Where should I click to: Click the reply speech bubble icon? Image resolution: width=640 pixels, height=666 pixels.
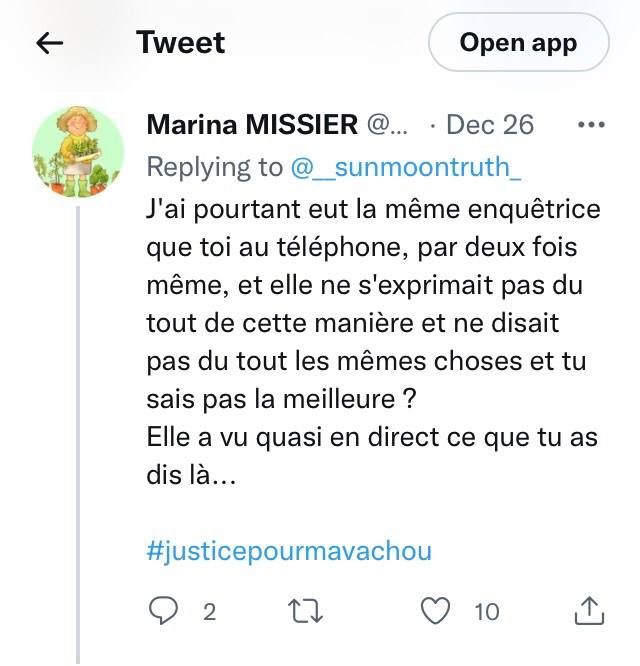coord(162,610)
